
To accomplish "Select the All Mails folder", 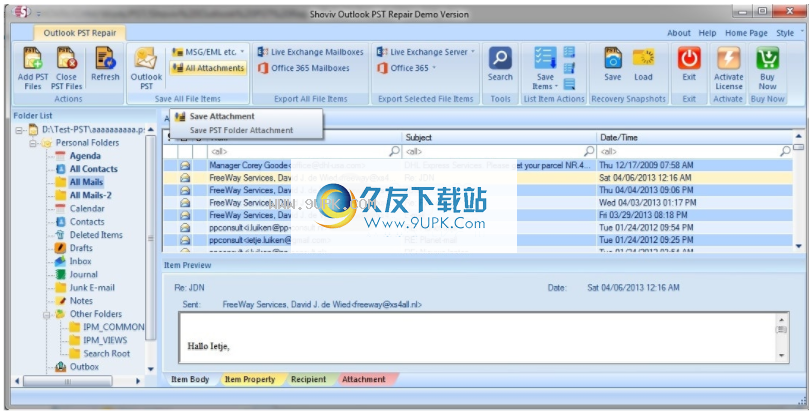I will pyautogui.click(x=86, y=182).
